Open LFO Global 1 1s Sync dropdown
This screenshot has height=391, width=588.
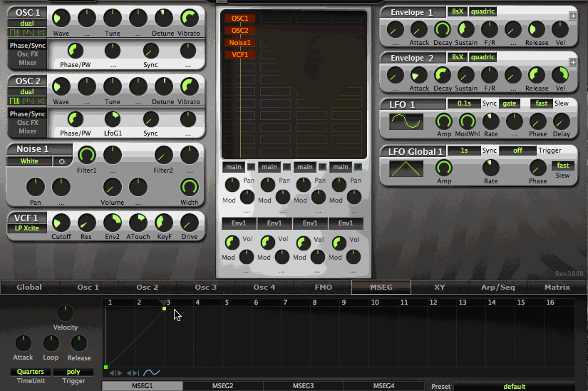pos(464,151)
